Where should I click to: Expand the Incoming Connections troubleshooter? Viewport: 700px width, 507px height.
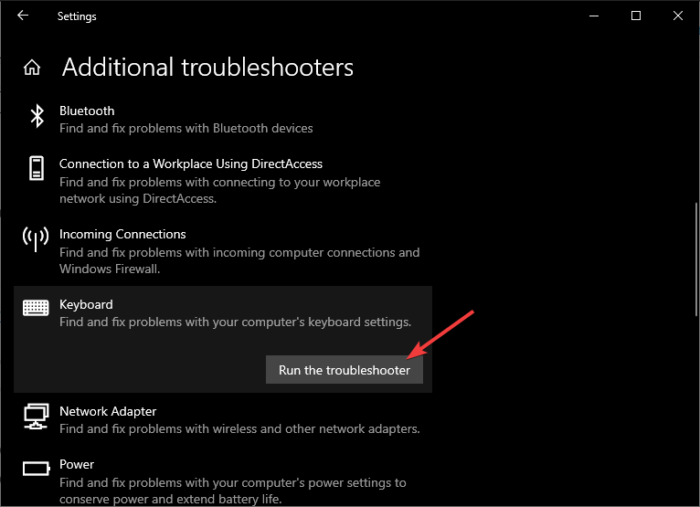tap(122, 234)
